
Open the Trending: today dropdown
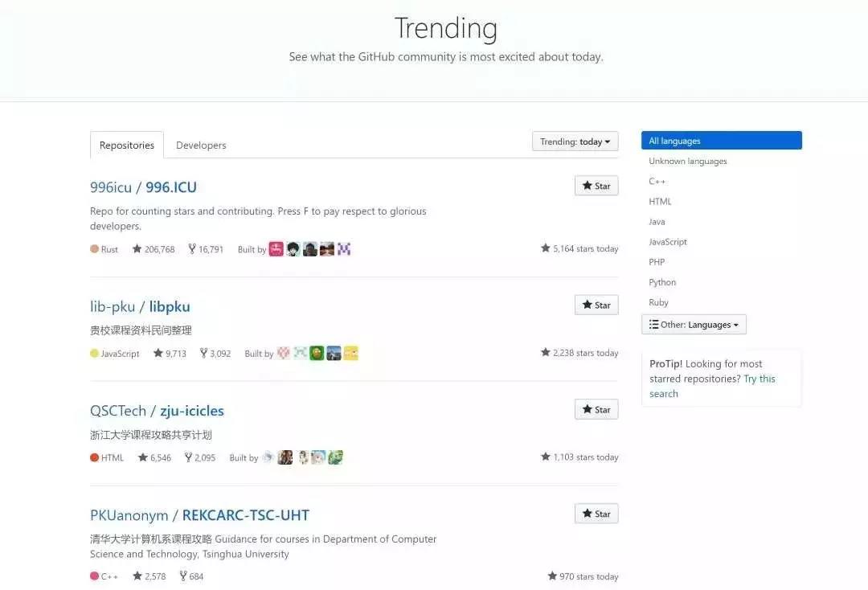click(575, 141)
